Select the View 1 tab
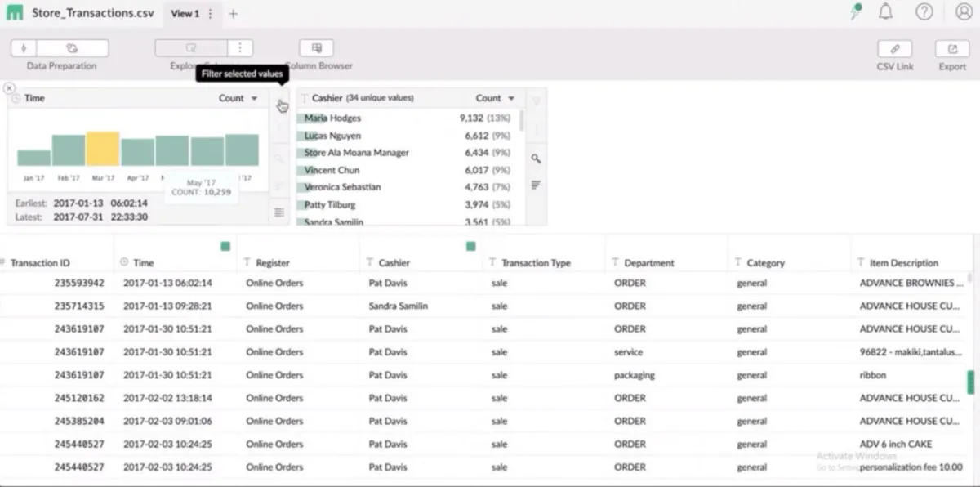Viewport: 980px width, 487px height. 185,14
